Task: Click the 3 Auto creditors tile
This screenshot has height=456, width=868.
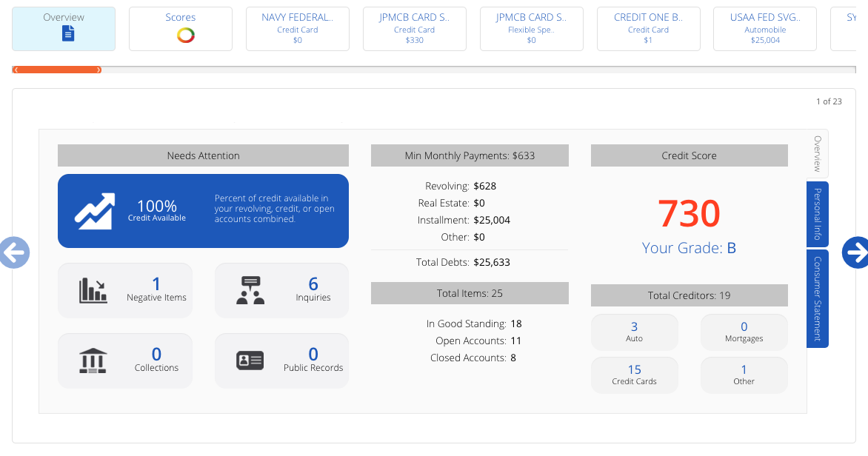Action: [x=635, y=332]
